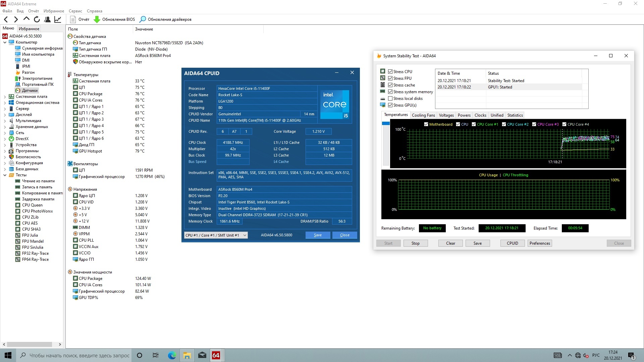
Task: Click the Back navigation arrow in toolbar
Action: pos(6,19)
